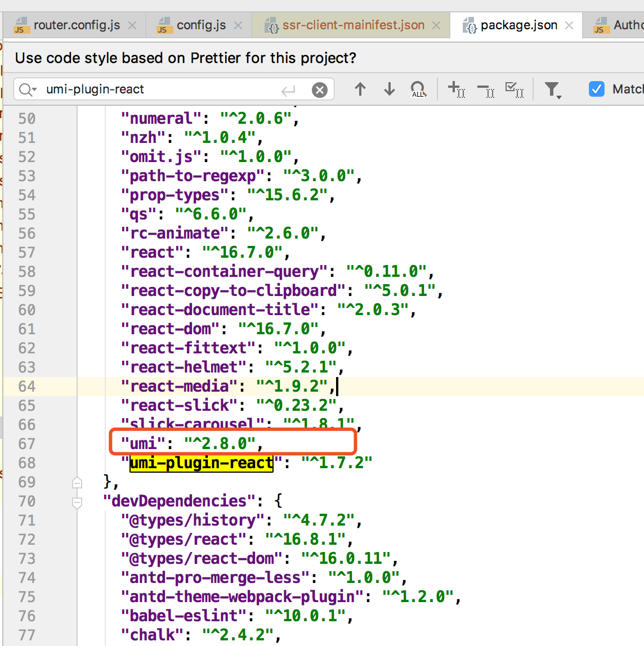Navigate to the next search occurrence

[389, 89]
